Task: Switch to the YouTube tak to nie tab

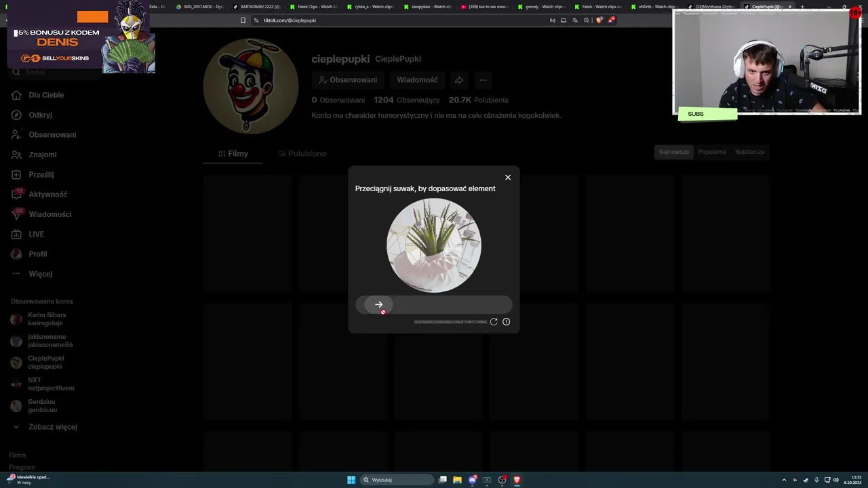Action: pyautogui.click(x=484, y=7)
